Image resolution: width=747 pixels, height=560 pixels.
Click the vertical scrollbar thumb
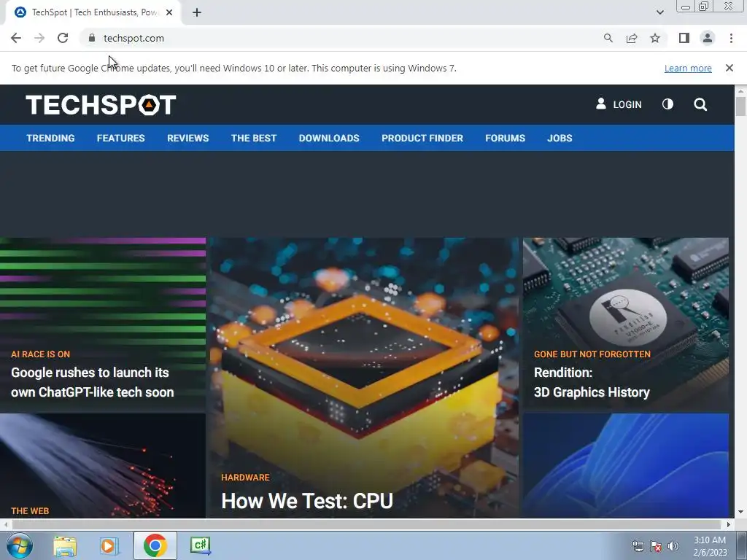(740, 106)
